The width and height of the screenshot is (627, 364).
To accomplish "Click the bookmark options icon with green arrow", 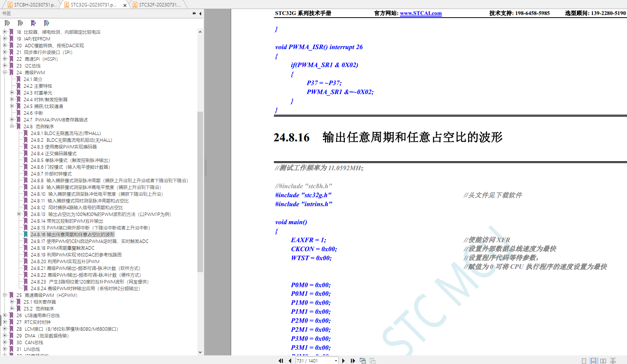I will [x=47, y=23].
